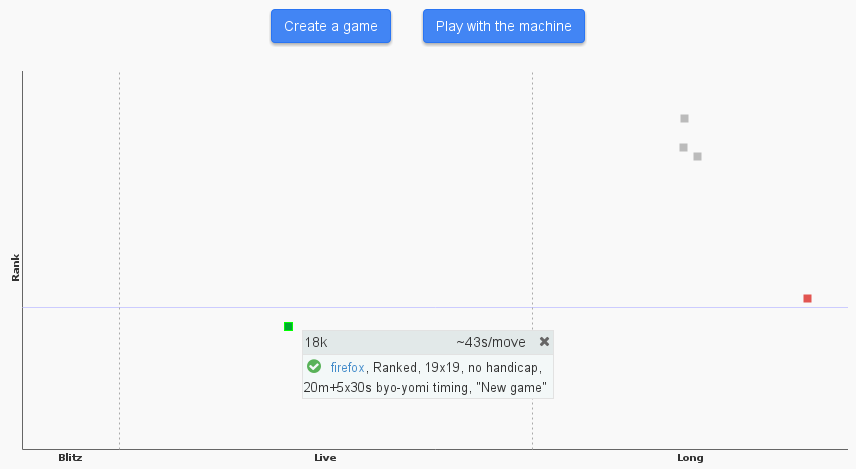Select the green game marker on the chart
Screen dimensions: 856x469
tap(289, 326)
